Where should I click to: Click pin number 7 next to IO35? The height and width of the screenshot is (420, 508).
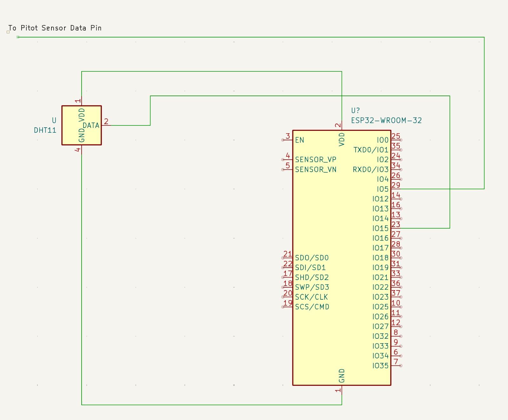(396, 362)
